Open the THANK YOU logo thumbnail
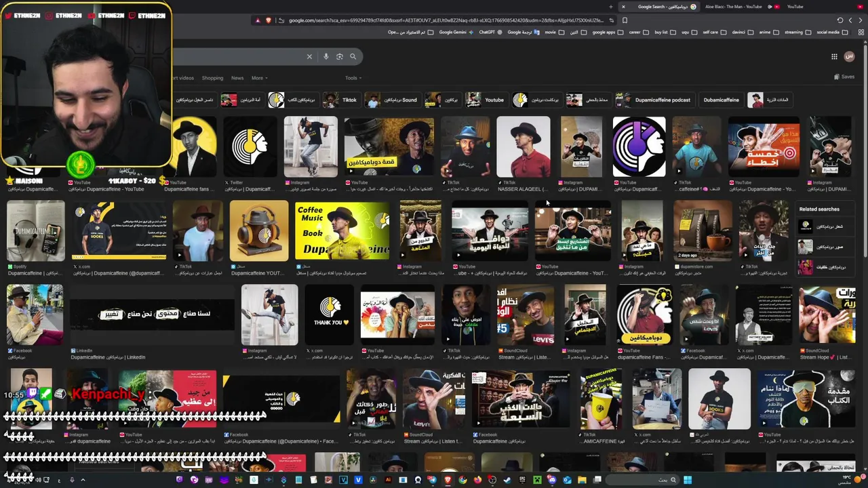 [329, 314]
